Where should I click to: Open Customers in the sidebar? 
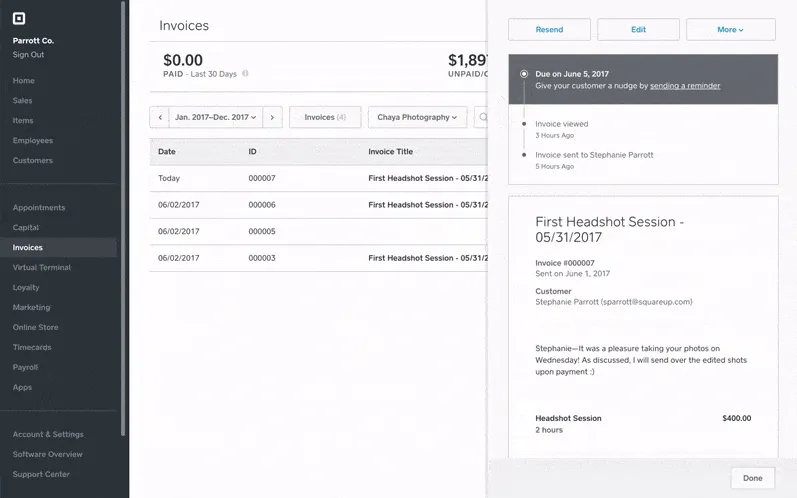[33, 161]
